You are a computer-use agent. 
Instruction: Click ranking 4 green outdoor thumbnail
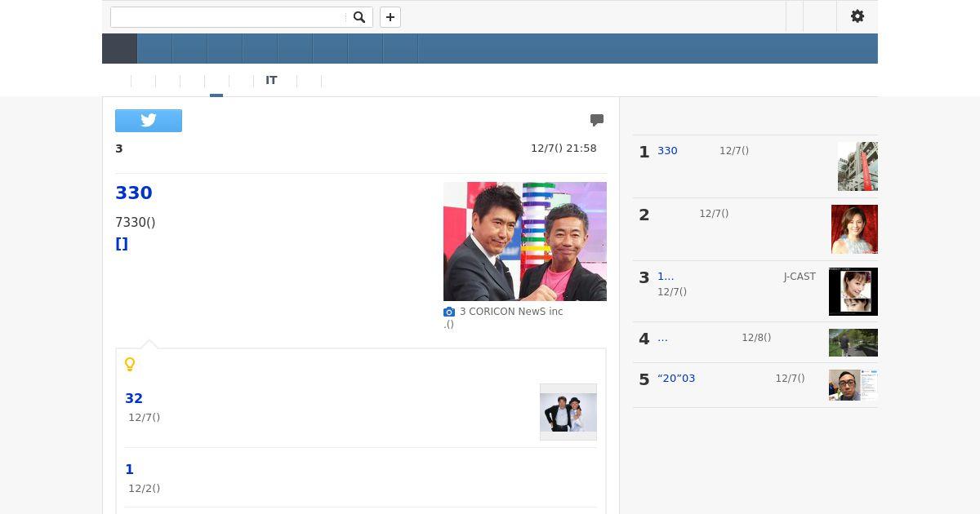tap(853, 343)
